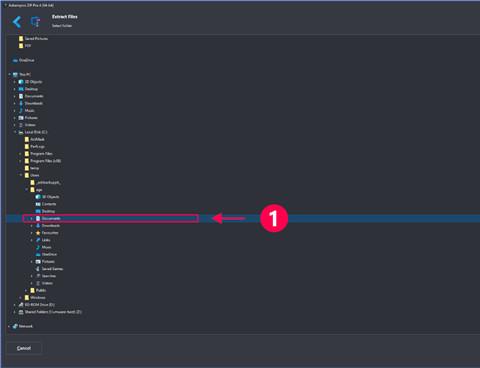Expand the Shared Folders (Z:) node
This screenshot has height=368, width=480.
(15, 312)
